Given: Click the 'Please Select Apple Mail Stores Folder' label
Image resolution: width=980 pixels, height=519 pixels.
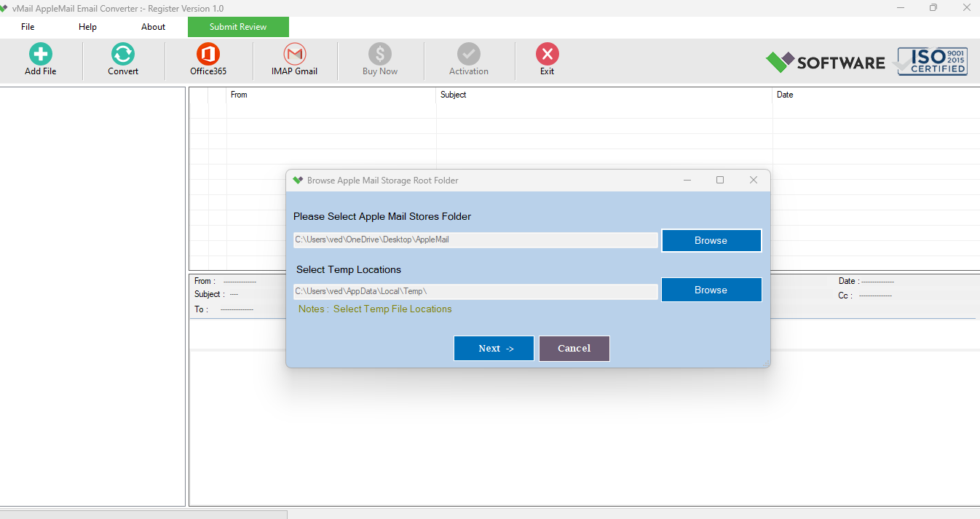Looking at the screenshot, I should point(382,216).
